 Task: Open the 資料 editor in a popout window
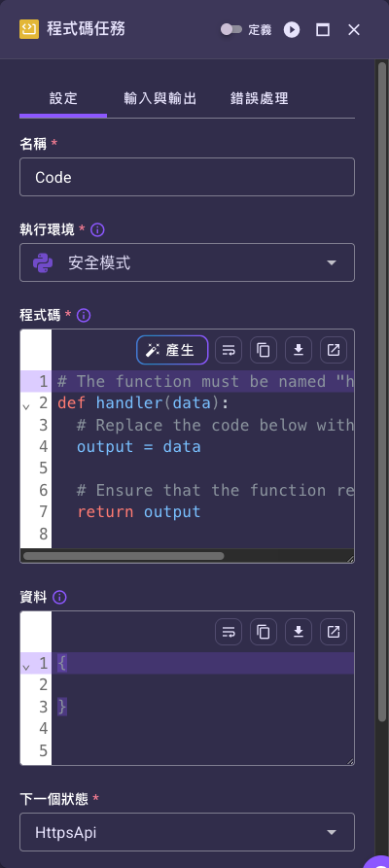334,632
